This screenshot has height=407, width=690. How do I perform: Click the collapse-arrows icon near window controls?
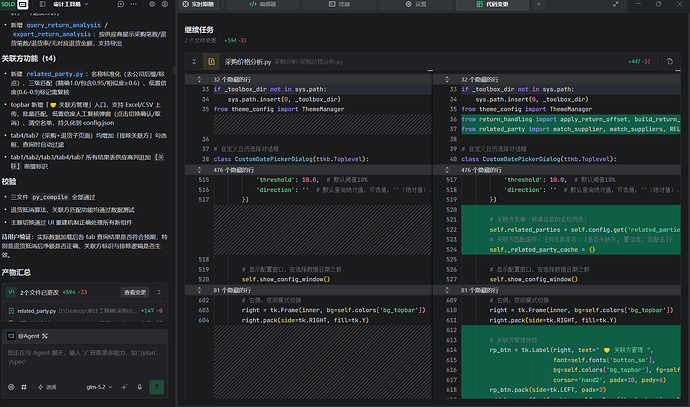click(x=615, y=4)
